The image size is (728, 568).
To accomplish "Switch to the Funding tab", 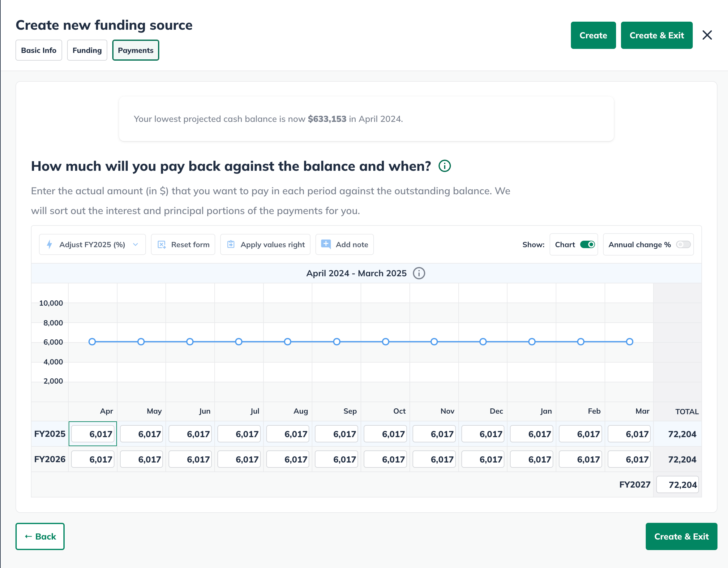I will (87, 50).
